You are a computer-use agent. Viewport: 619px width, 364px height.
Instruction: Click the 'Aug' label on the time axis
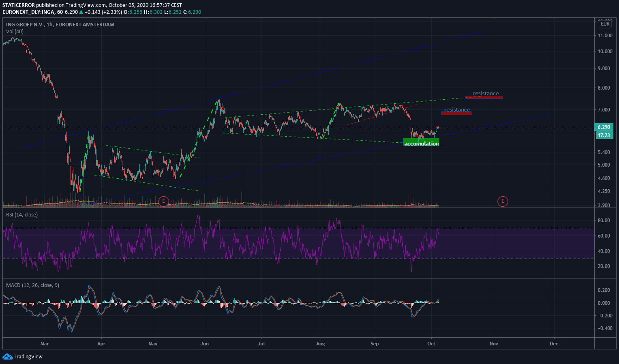click(x=321, y=344)
